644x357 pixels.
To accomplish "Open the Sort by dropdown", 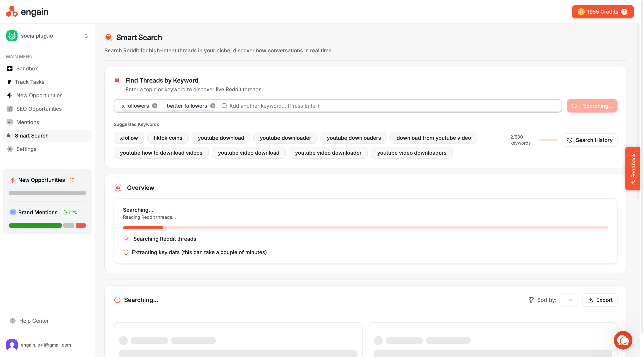I will pos(569,300).
